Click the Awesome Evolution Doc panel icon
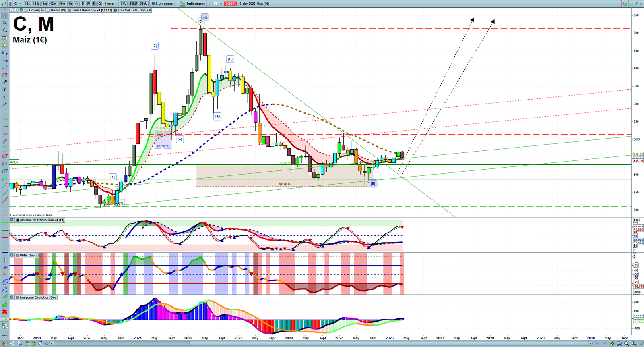The width and height of the screenshot is (644, 347). pos(17,297)
